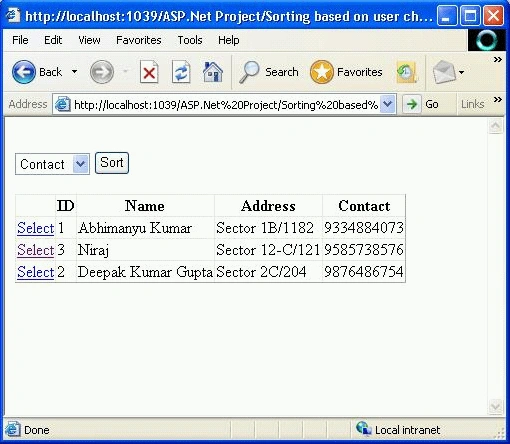Click contact number 9334884073

click(364, 228)
